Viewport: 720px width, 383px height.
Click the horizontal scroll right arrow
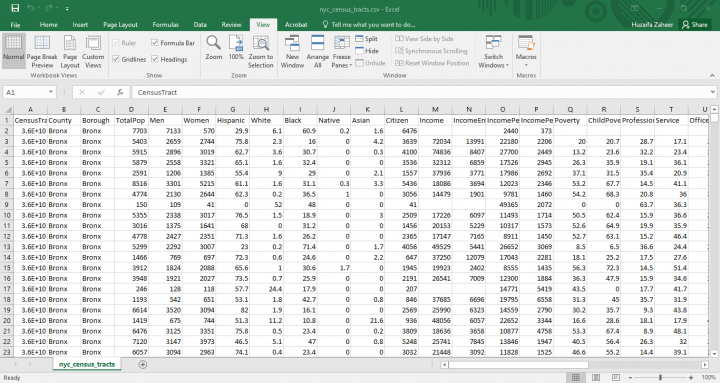pos(705,365)
